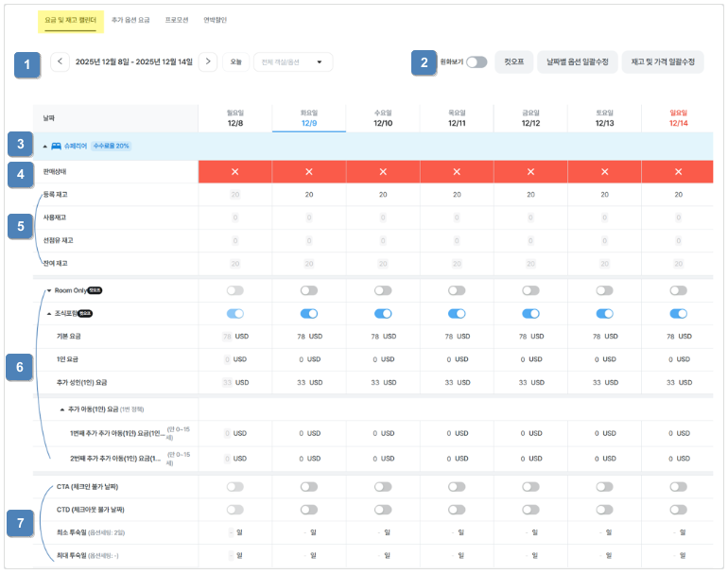Toggle the 원화보기 switch
The width and height of the screenshot is (728, 574).
point(477,62)
